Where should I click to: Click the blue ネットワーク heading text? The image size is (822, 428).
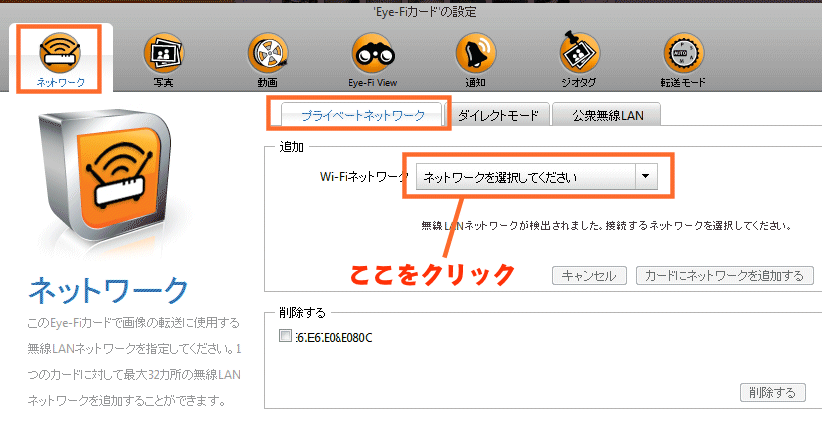click(108, 291)
